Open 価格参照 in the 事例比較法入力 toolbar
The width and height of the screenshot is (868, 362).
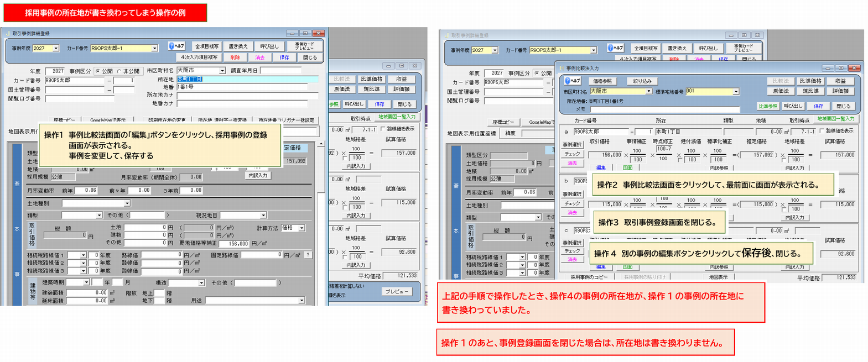pos(602,81)
